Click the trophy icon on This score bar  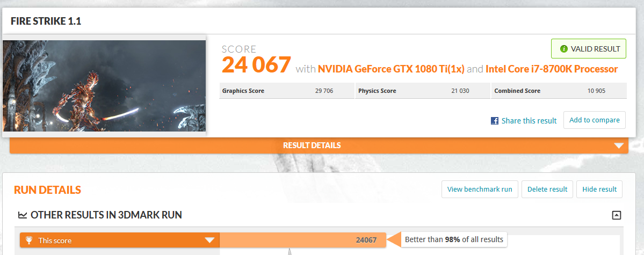pos(29,240)
